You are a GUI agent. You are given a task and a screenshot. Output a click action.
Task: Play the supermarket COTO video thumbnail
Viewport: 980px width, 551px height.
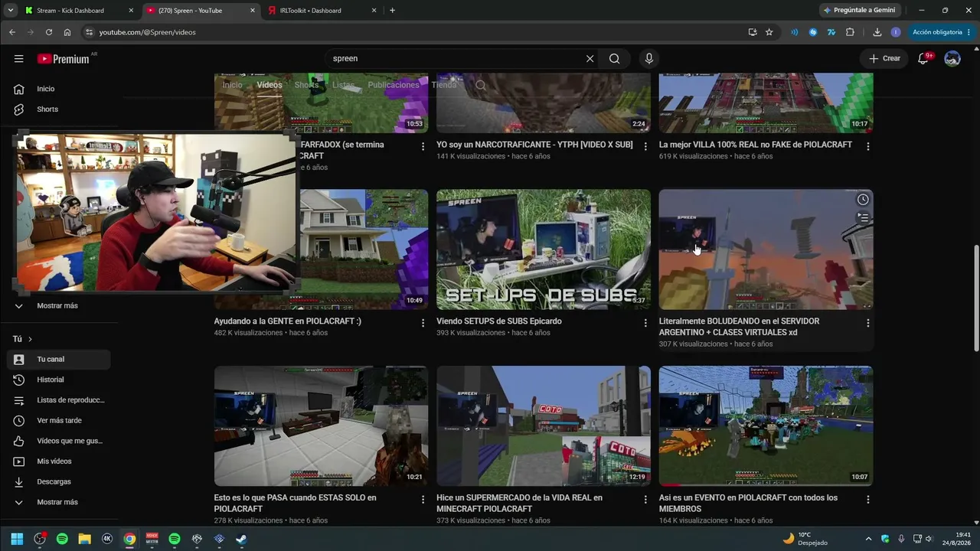(544, 426)
